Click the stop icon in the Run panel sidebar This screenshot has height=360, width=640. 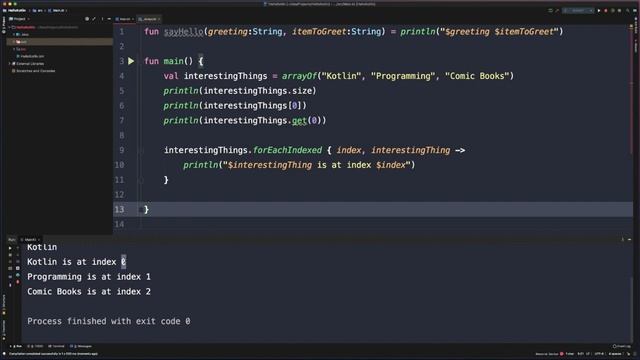pyautogui.click(x=10, y=255)
